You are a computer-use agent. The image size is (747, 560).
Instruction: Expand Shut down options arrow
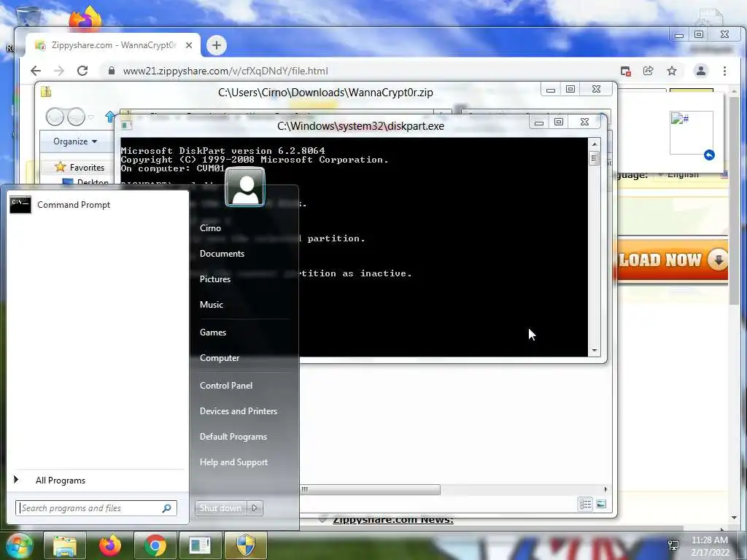[x=255, y=508]
